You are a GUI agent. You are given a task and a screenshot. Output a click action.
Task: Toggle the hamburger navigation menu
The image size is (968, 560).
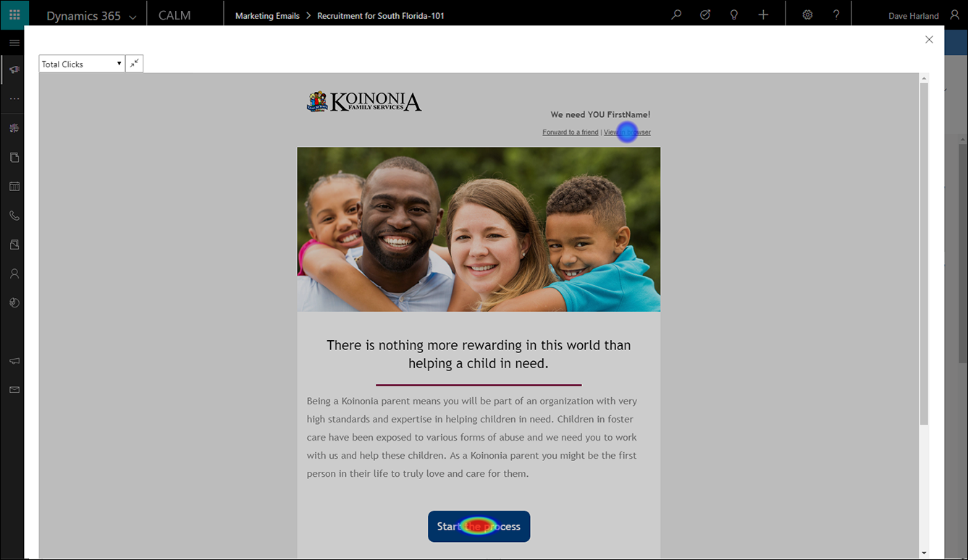[14, 43]
